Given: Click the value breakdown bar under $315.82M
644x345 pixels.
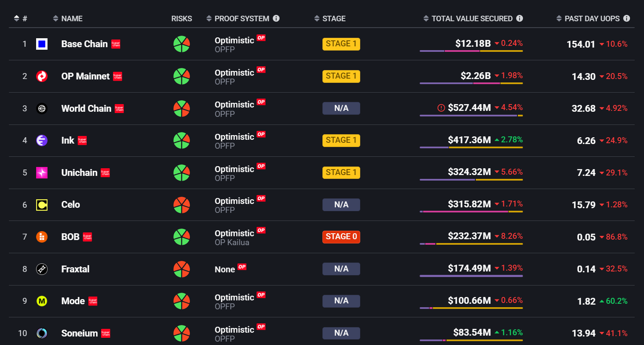Looking at the screenshot, I should [471, 212].
